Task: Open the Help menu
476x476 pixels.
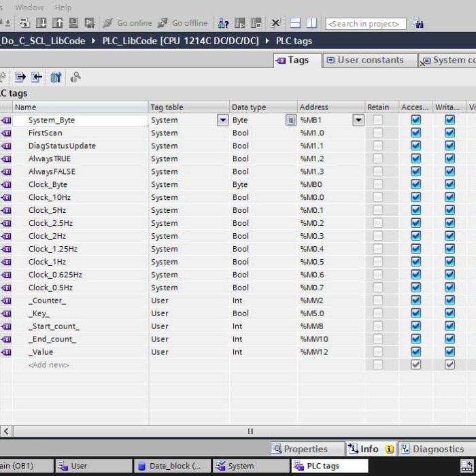Action: click(63, 7)
